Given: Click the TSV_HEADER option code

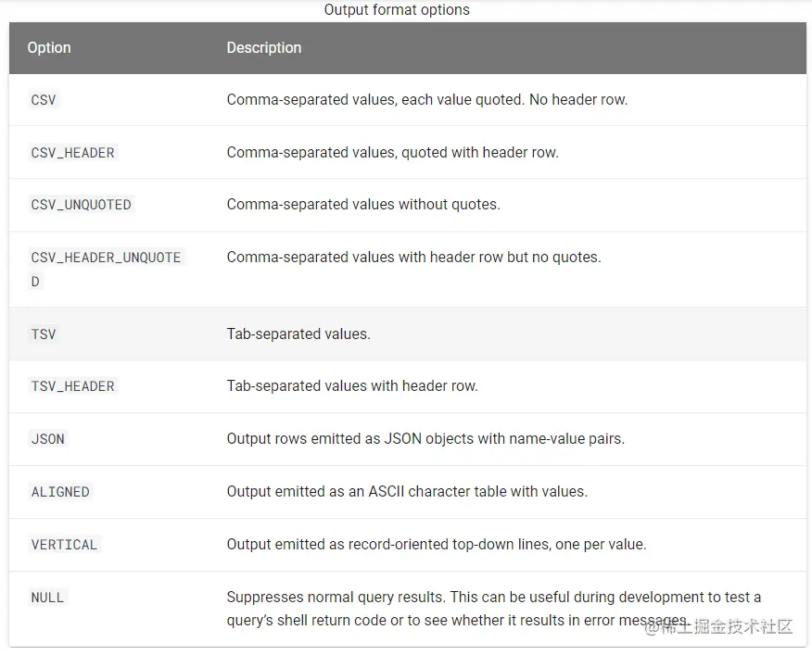Looking at the screenshot, I should click(x=73, y=386).
